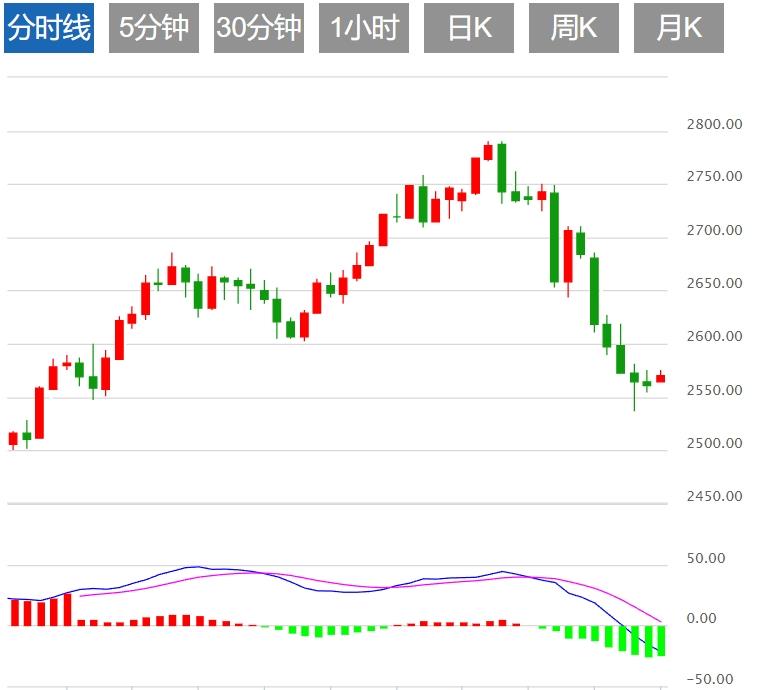Click the 2550.00 price axis label
759x690 pixels.
714,390
